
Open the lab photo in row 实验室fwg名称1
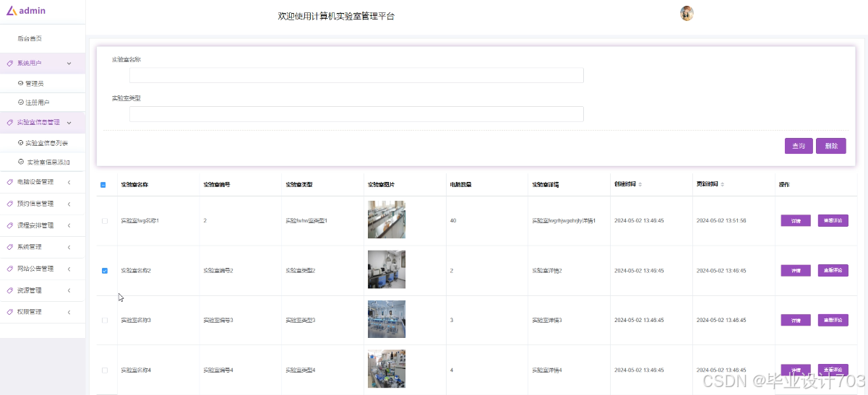(x=387, y=220)
